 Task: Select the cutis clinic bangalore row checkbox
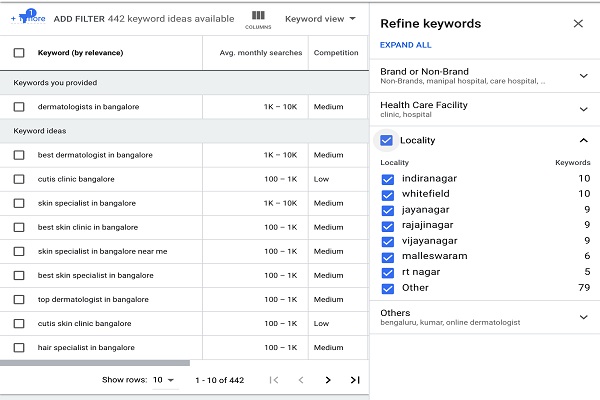(x=19, y=179)
